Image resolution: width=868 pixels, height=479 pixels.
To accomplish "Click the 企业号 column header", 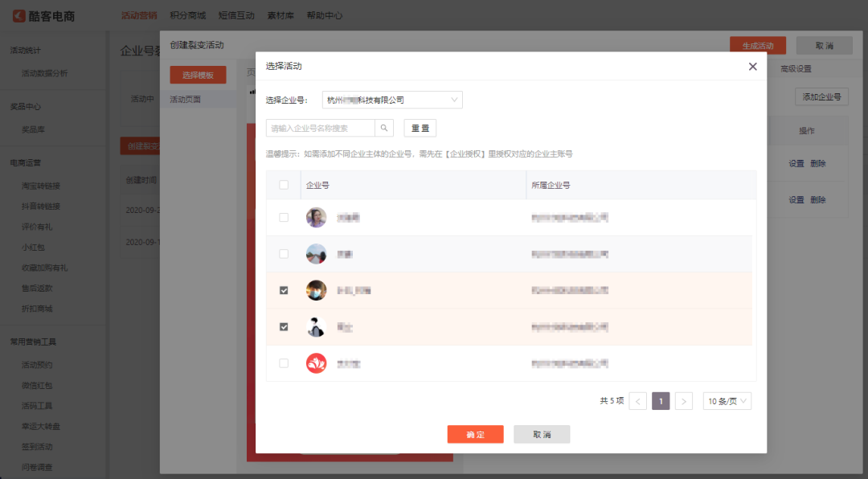I will 317,185.
